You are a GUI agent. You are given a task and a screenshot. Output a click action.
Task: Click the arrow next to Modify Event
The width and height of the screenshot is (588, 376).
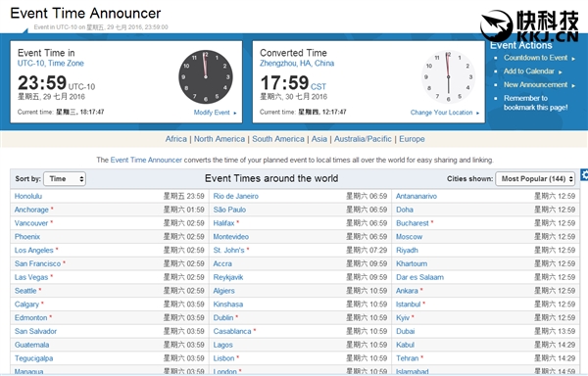coord(235,113)
